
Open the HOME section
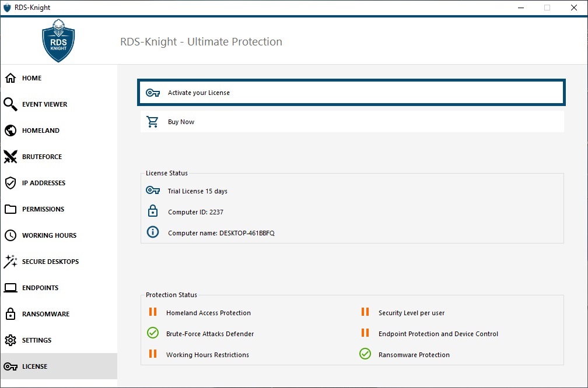tap(59, 78)
